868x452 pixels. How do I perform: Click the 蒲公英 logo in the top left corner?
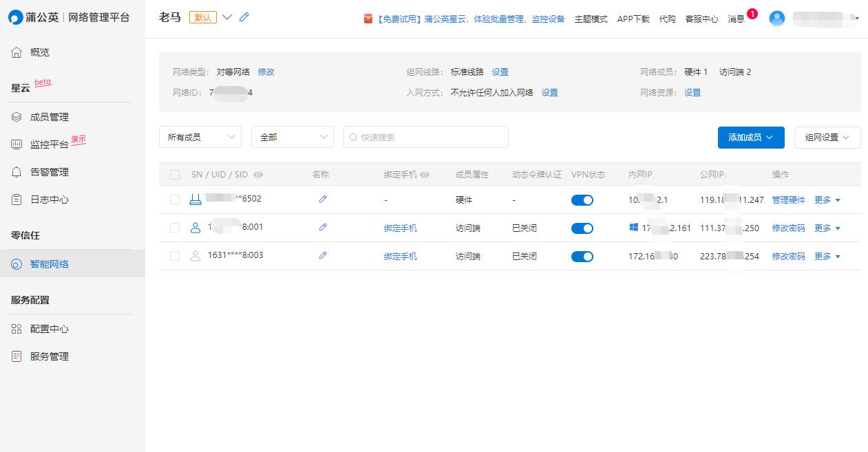(x=16, y=17)
